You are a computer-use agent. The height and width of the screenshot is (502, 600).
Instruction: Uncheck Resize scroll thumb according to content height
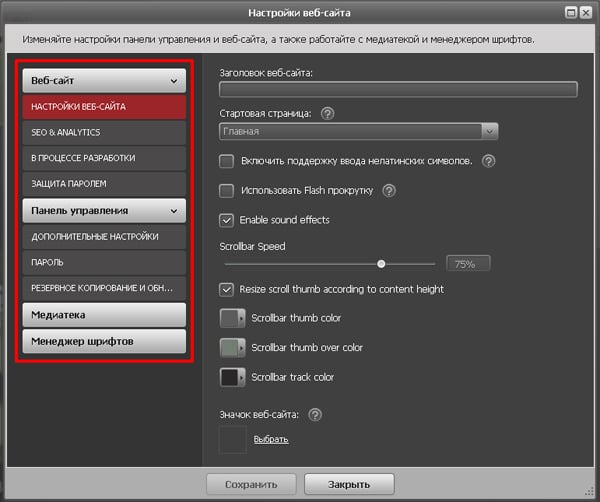227,289
